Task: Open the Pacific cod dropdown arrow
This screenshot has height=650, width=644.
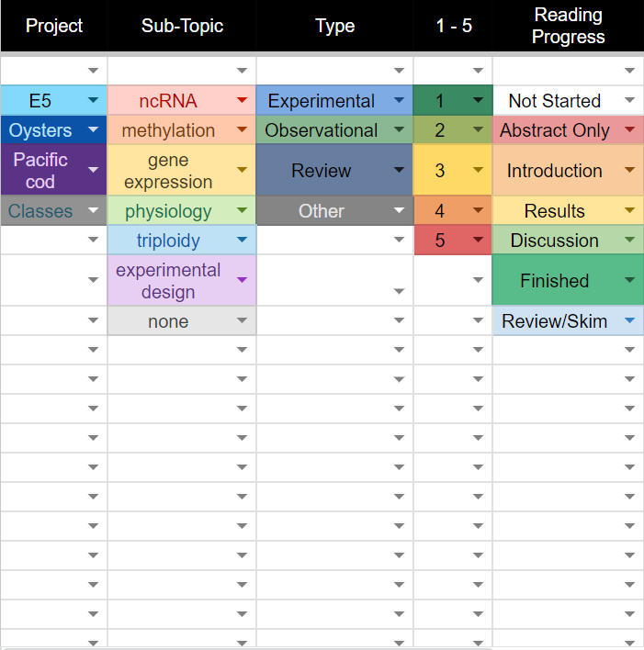Action: 94,170
